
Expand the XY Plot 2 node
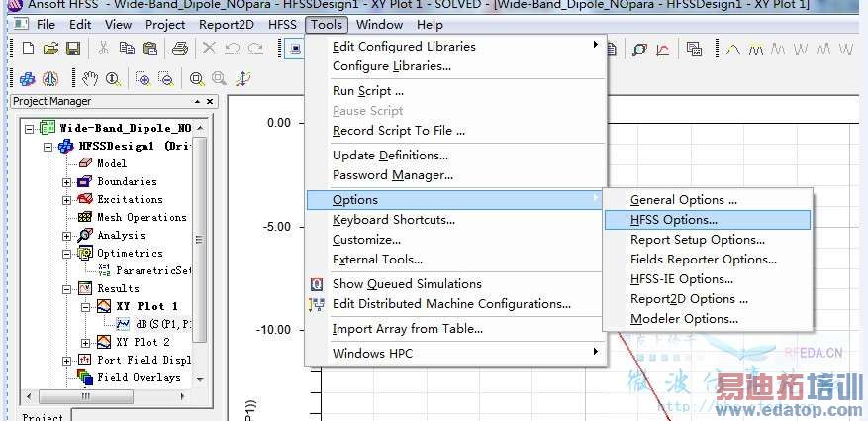tap(85, 343)
